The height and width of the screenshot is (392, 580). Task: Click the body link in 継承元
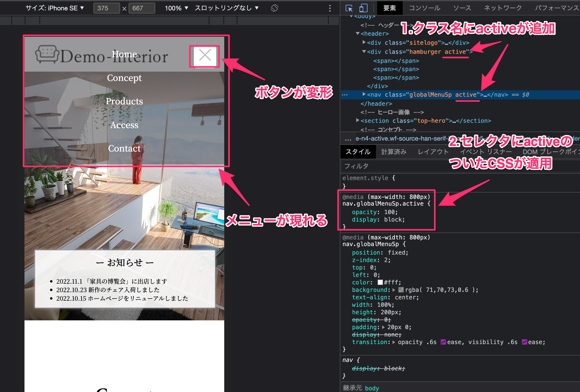point(372,388)
